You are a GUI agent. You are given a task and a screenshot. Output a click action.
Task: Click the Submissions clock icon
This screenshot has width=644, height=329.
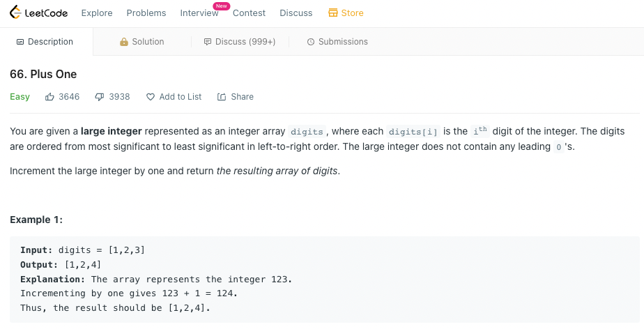(311, 42)
